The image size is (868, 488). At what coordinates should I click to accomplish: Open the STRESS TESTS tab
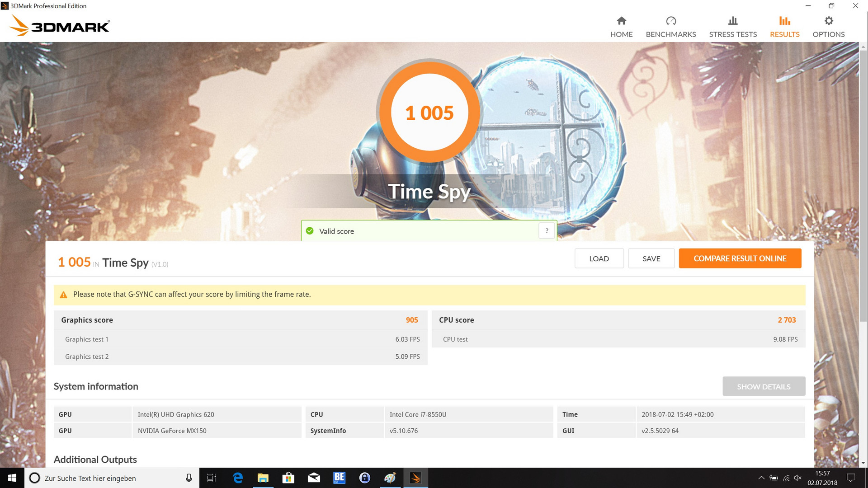pos(733,27)
